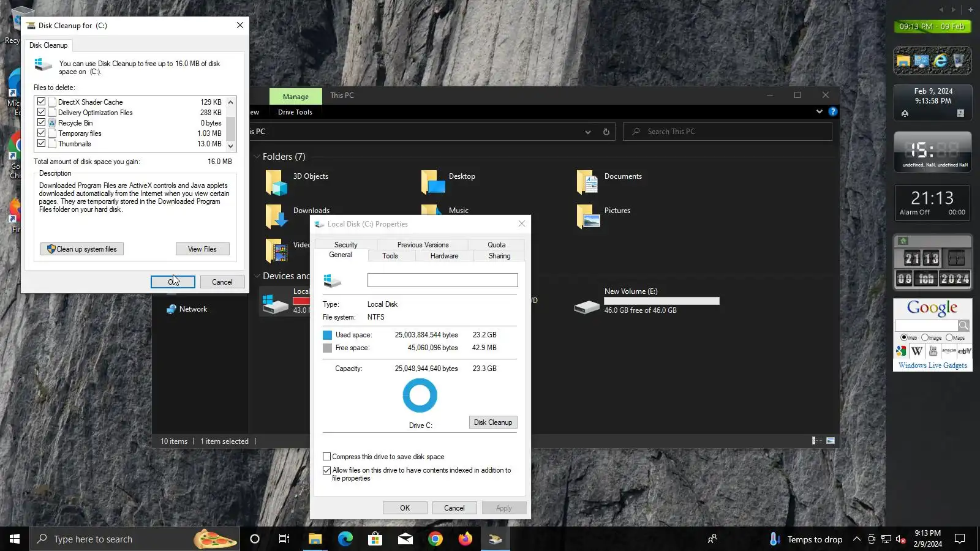
Task: Select the 3D Objects folder
Action: coord(298,182)
